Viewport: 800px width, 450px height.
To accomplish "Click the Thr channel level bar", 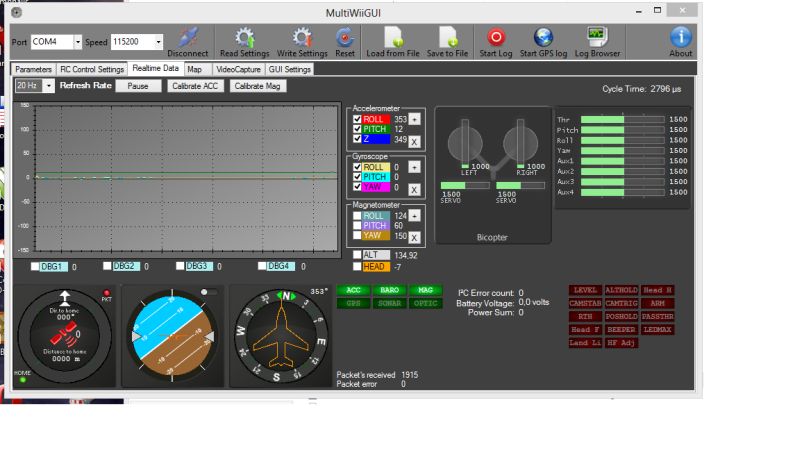I will tap(623, 119).
